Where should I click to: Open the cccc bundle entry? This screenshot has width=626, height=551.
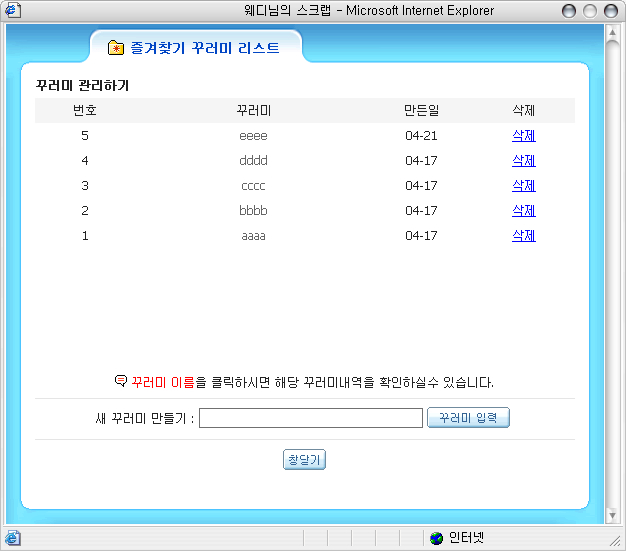pyautogui.click(x=253, y=186)
